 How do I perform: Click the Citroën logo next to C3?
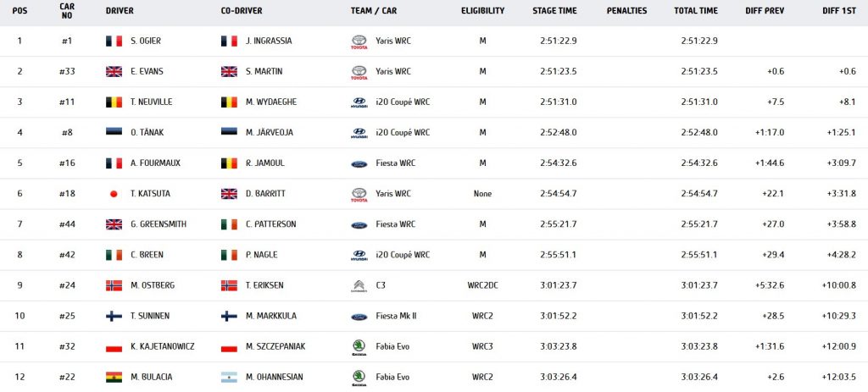point(359,286)
